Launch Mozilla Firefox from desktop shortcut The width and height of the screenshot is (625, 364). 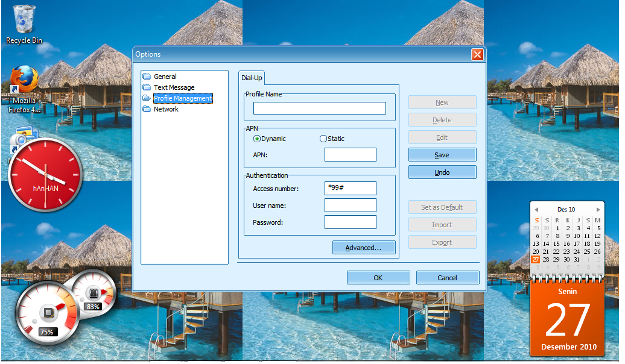click(24, 90)
